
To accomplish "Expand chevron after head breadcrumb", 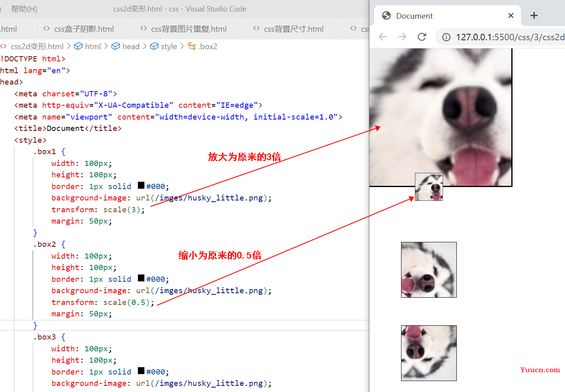I will [145, 46].
